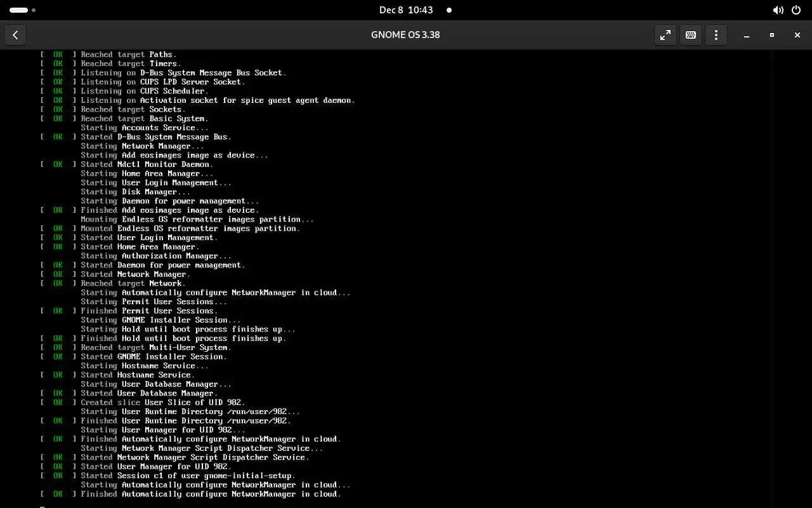Click 'Starting Home Area Manager...' line

(x=147, y=173)
